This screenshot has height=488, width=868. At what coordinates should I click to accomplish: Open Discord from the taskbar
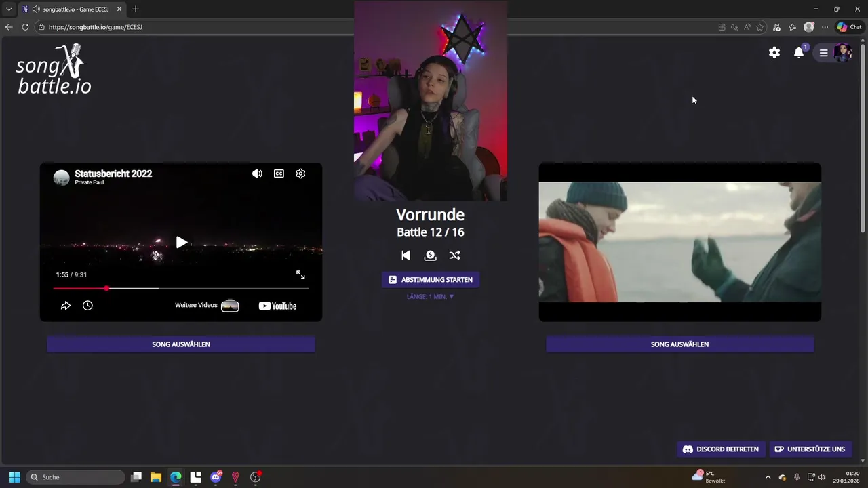coord(216,477)
